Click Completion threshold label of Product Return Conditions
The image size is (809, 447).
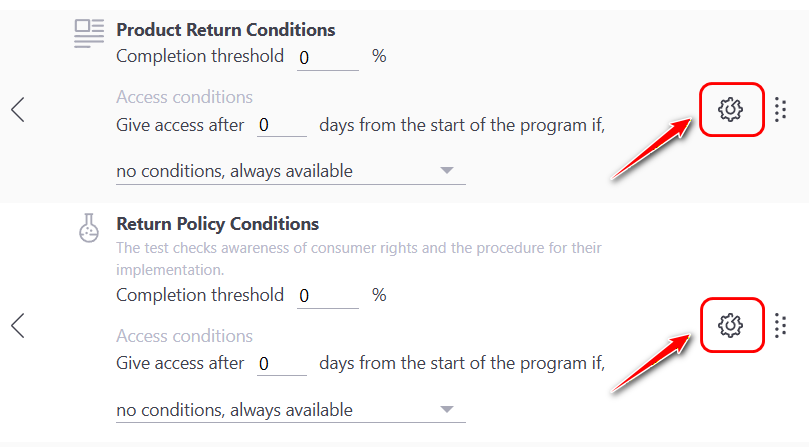[200, 56]
